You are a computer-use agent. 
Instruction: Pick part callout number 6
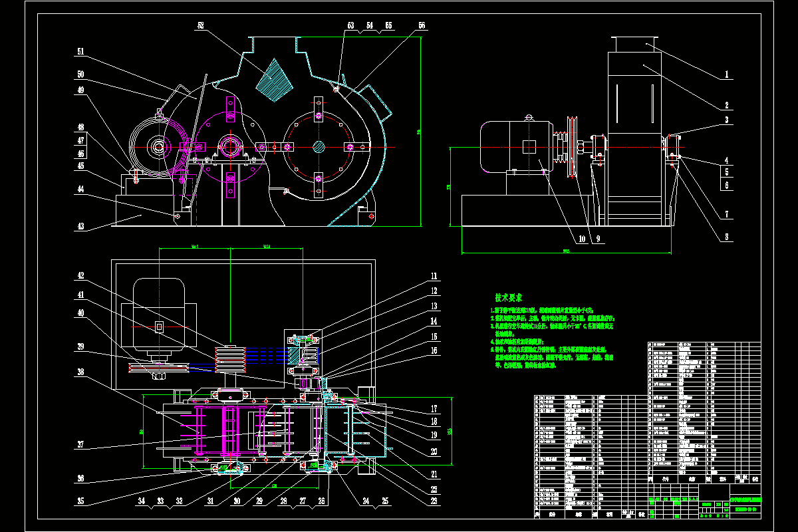[x=728, y=186]
